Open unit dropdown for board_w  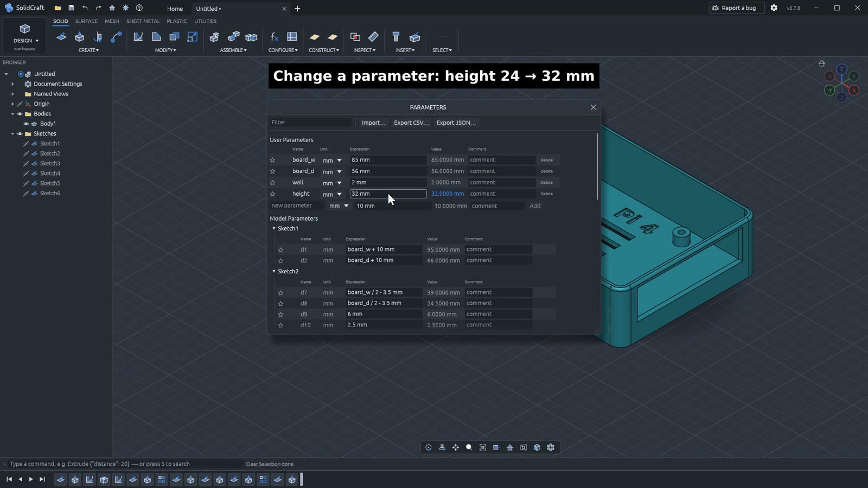(x=333, y=160)
